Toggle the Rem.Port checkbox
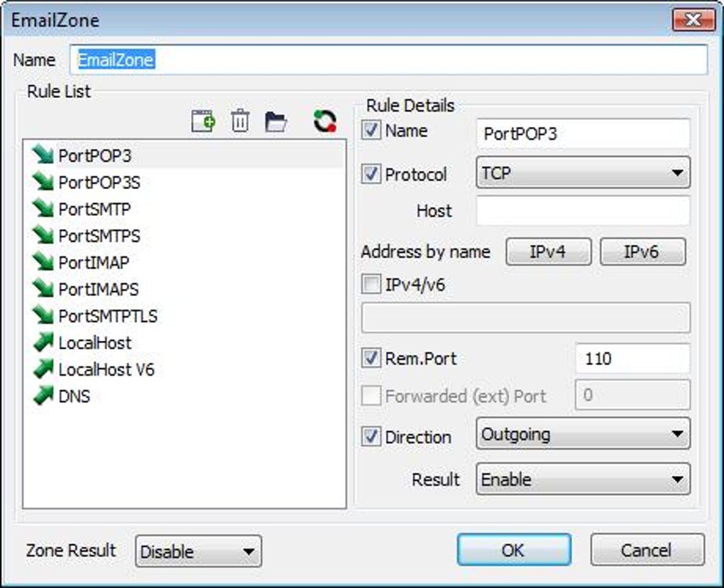 point(371,358)
